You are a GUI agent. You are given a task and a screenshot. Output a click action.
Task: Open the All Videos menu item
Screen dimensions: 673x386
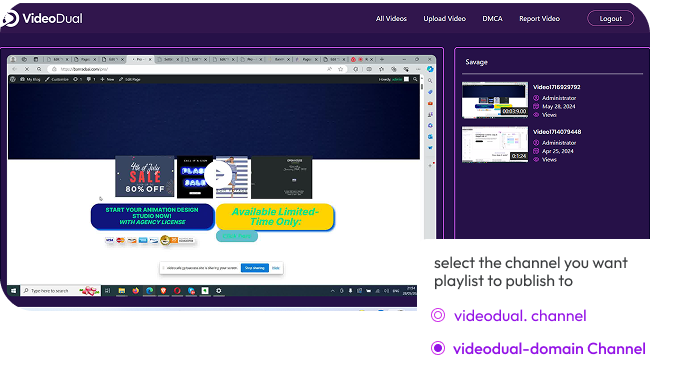pyautogui.click(x=391, y=18)
